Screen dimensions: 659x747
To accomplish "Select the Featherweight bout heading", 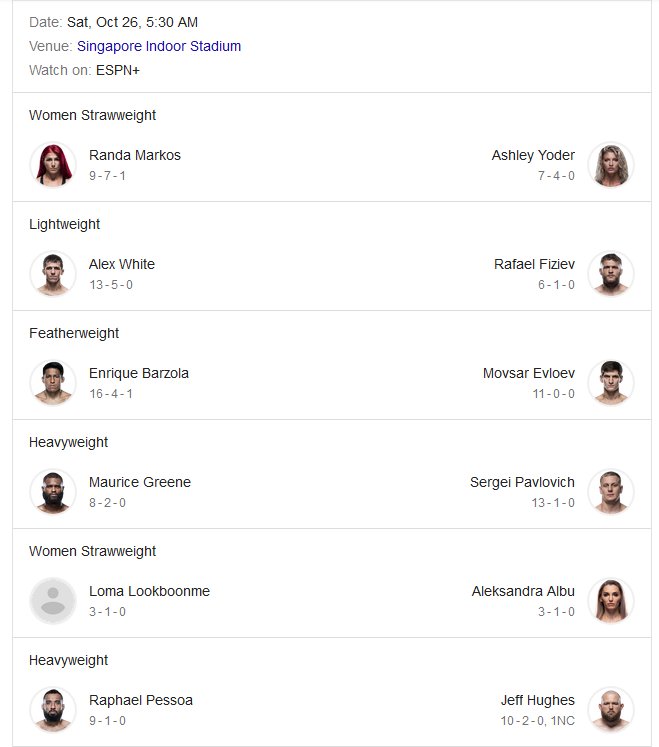I will (74, 333).
